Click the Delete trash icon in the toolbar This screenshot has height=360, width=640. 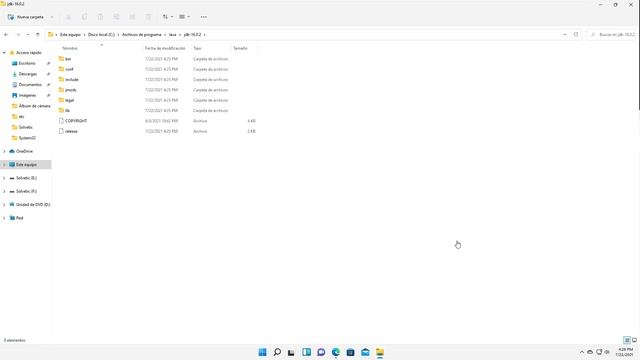[x=148, y=17]
